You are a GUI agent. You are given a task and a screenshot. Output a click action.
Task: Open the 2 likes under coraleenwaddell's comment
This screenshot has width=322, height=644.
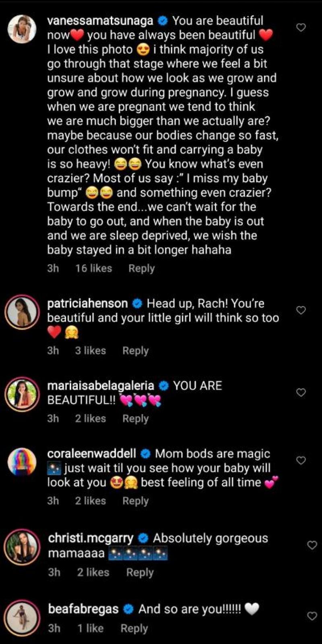pos(91,501)
